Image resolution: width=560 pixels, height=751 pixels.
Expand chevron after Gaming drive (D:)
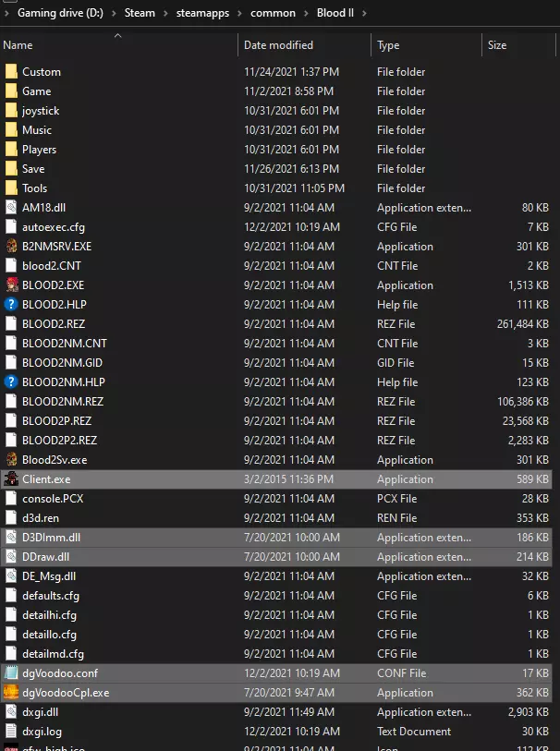114,14
